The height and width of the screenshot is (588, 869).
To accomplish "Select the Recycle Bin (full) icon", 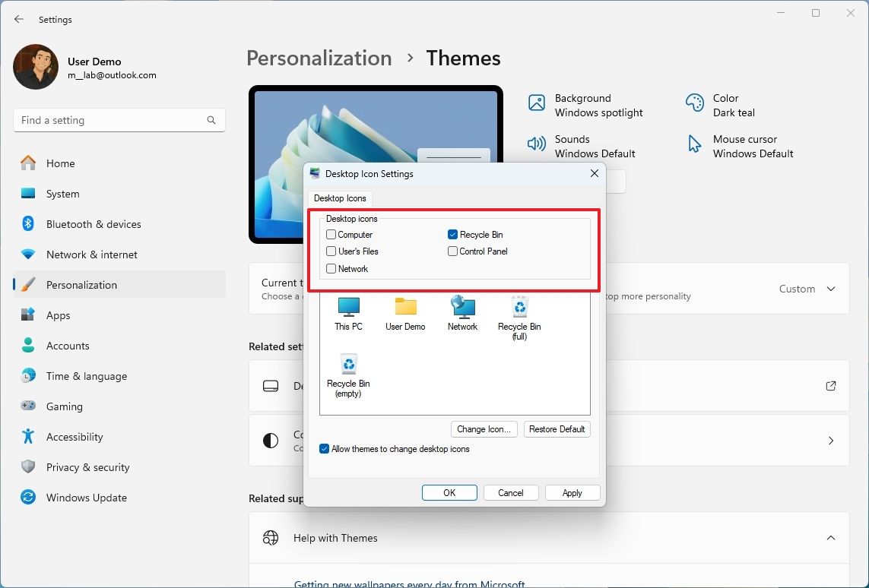I will click(x=519, y=308).
